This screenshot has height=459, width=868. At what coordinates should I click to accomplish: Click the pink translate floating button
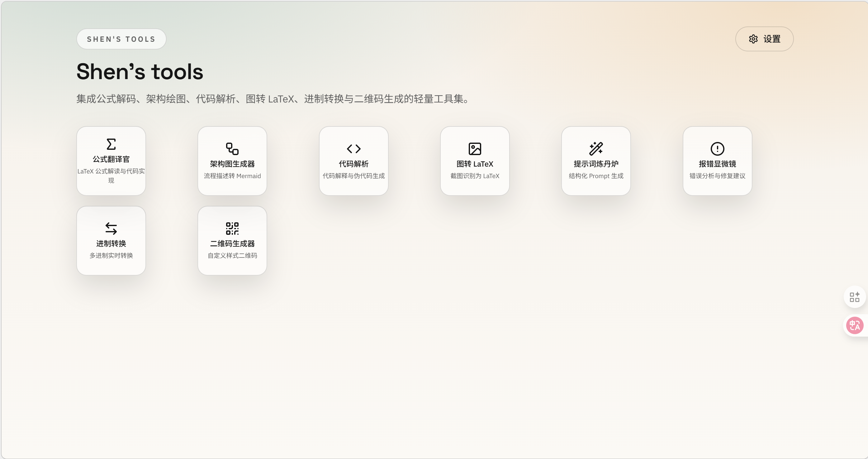pos(855,325)
